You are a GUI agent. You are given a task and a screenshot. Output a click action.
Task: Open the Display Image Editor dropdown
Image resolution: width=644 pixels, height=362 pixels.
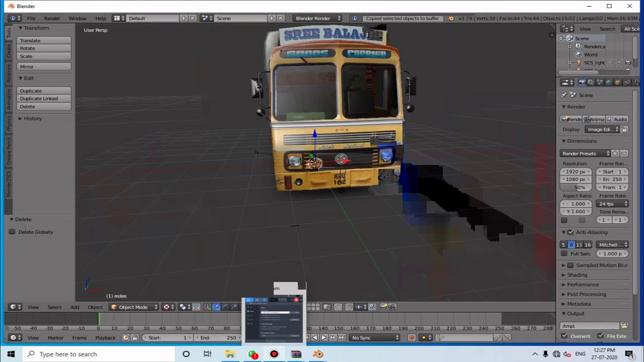point(603,130)
